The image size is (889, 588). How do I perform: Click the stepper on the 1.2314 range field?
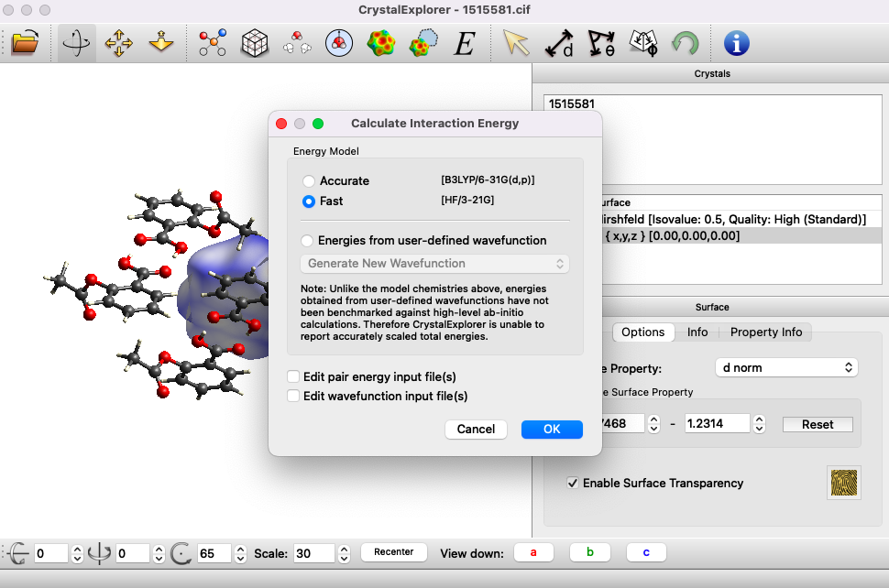(760, 424)
